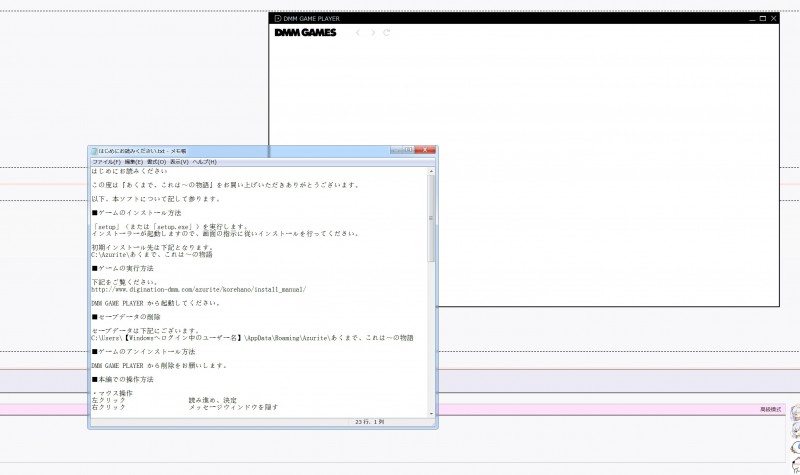Image resolution: width=800 pixels, height=475 pixels.
Task: Open ファイル(F) menu in Notepad
Action: pos(106,162)
